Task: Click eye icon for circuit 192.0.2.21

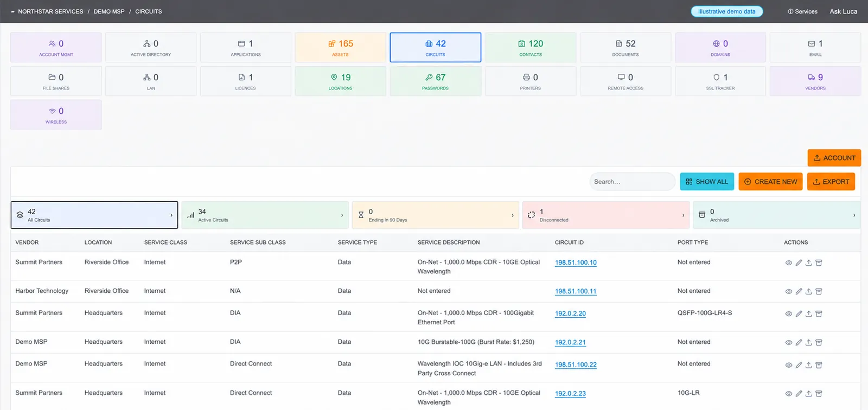Action: coord(788,343)
